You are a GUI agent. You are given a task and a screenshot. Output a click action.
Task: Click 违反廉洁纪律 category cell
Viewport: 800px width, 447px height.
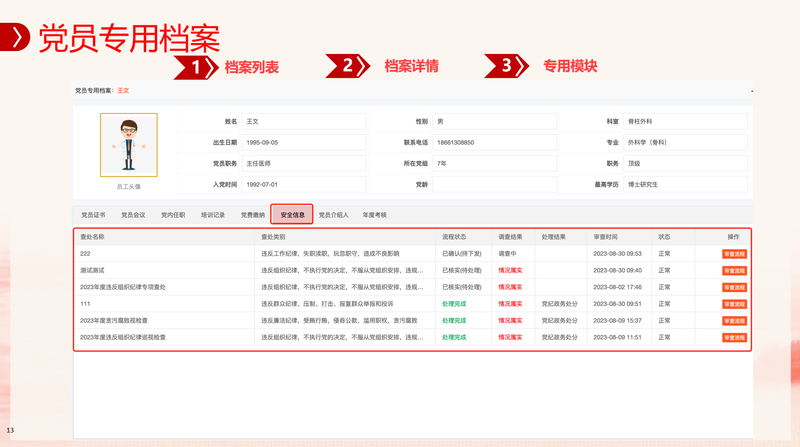pos(339,320)
